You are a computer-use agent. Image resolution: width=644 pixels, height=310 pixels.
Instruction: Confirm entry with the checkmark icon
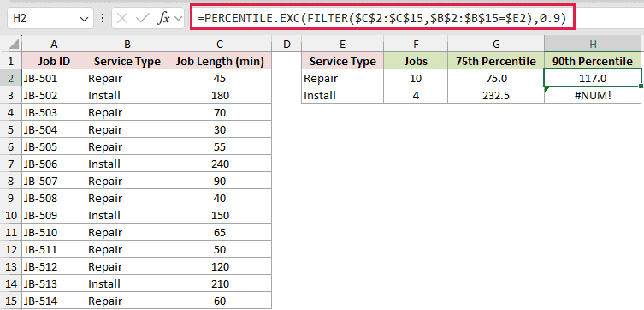point(142,18)
